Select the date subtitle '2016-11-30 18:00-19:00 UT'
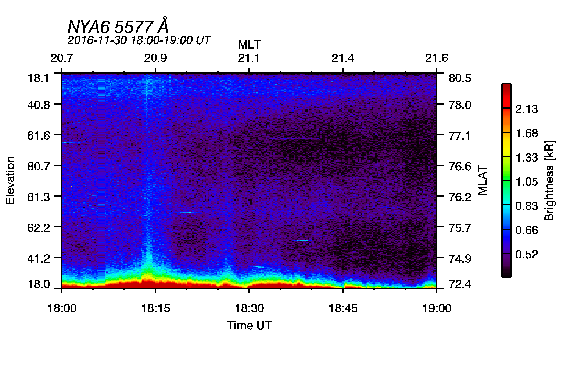Viewport: 588px width, 368px height. 139,40
